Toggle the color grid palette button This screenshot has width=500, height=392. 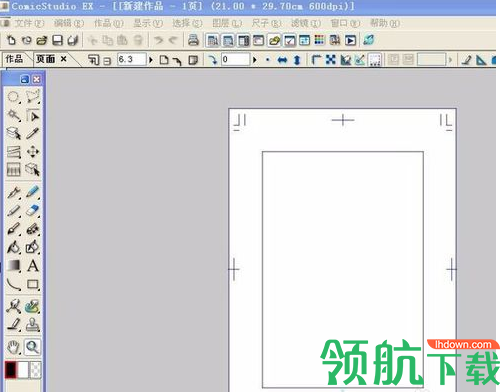[319, 40]
